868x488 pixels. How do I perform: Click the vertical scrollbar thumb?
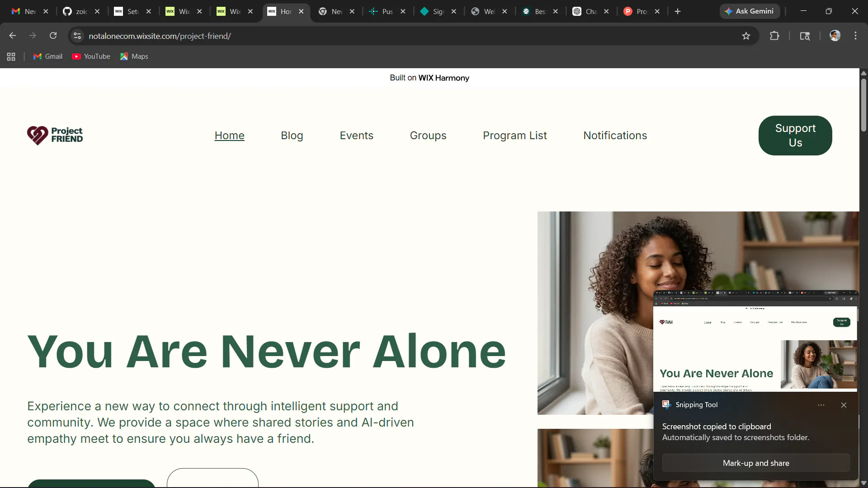click(863, 105)
